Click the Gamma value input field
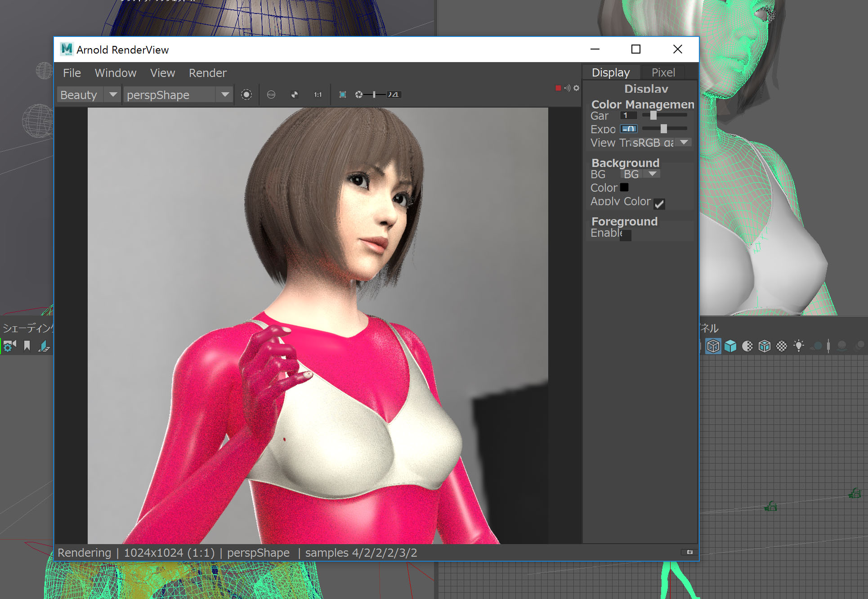Viewport: 868px width, 599px height. pyautogui.click(x=629, y=116)
